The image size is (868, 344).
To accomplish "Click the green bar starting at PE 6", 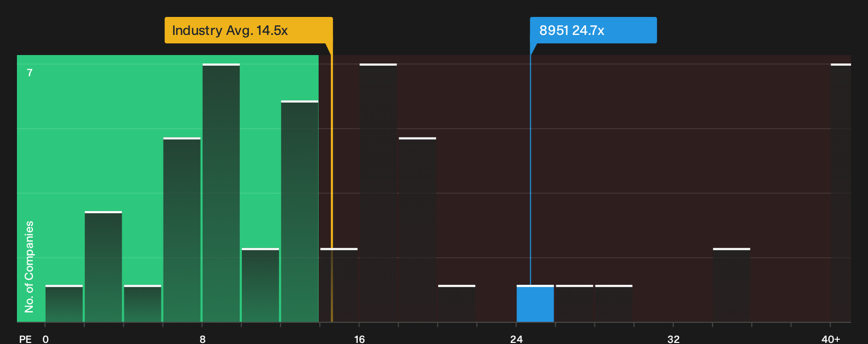I will [x=182, y=230].
